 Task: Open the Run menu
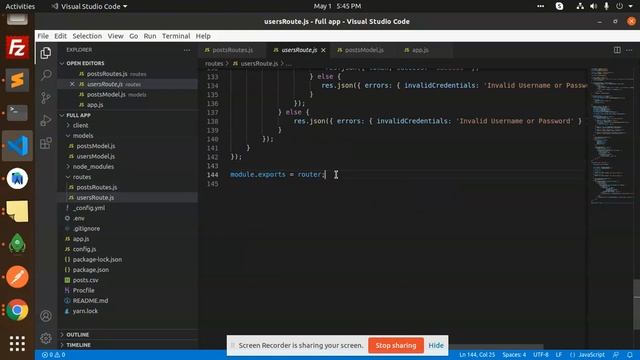tap(150, 36)
